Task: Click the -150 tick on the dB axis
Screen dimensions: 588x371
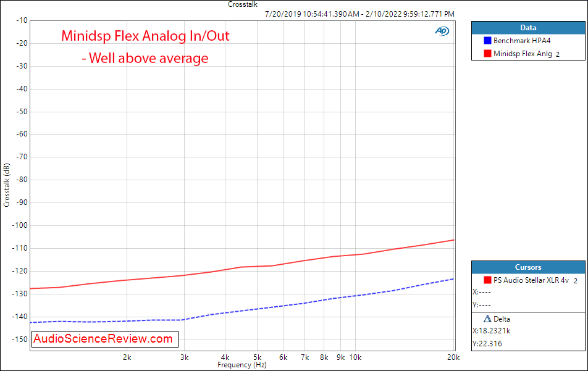Action: point(20,340)
